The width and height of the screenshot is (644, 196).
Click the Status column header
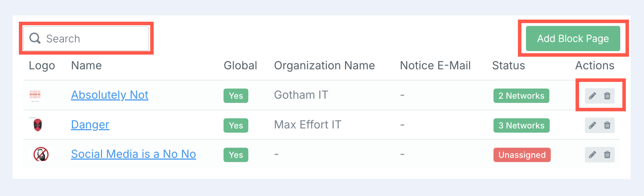(x=508, y=65)
